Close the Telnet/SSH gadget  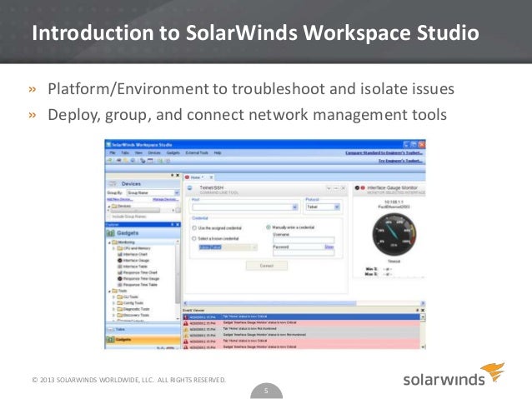pos(343,187)
